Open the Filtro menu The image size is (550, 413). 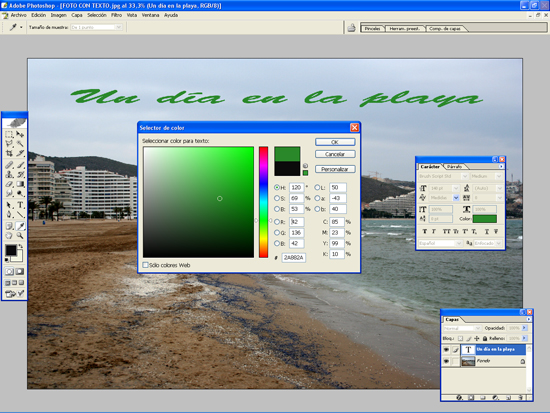116,15
